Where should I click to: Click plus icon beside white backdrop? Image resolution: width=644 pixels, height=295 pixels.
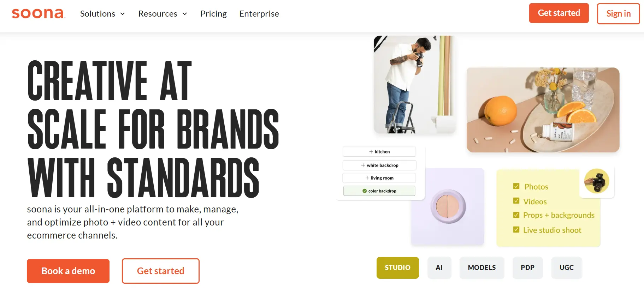pyautogui.click(x=363, y=165)
